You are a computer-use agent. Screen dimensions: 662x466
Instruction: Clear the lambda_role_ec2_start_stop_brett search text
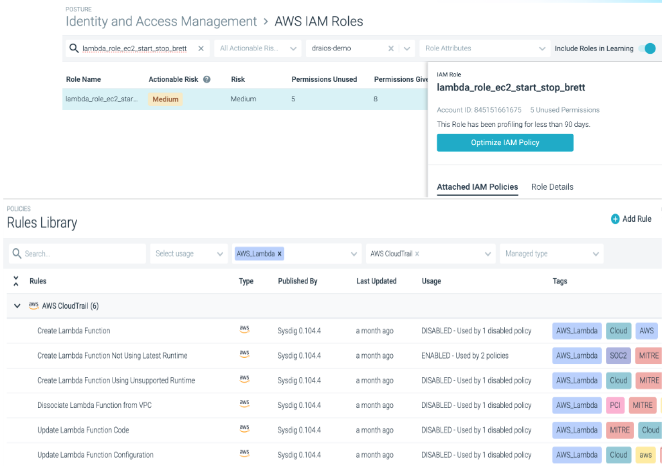coord(201,49)
